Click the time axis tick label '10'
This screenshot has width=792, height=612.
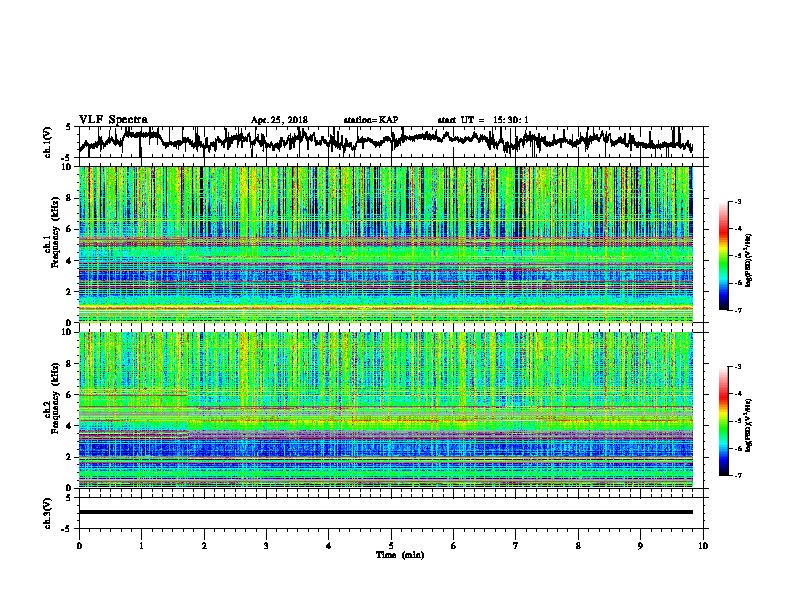click(703, 545)
